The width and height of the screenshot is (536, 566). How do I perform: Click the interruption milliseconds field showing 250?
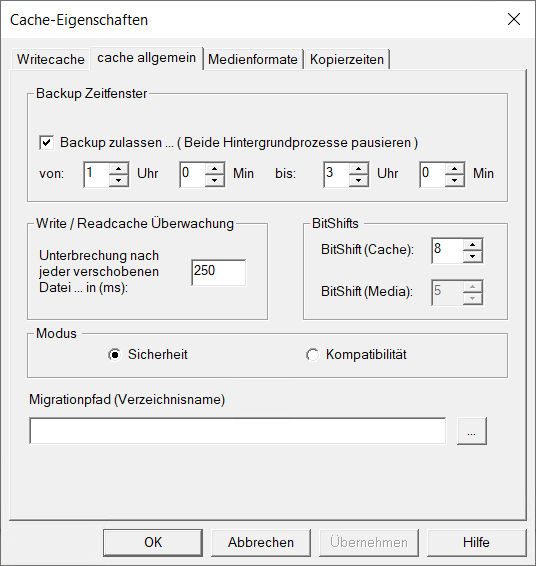point(219,273)
